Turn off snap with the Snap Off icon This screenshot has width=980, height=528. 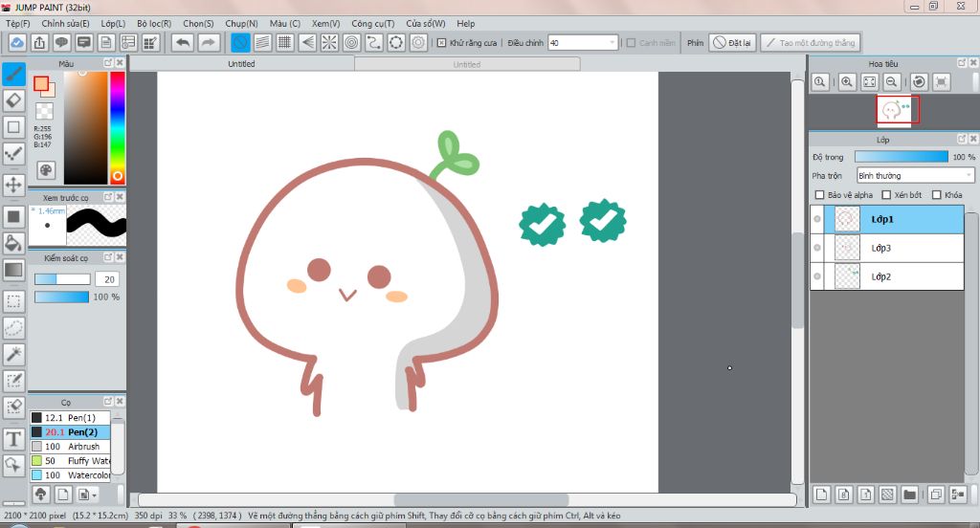click(x=240, y=42)
